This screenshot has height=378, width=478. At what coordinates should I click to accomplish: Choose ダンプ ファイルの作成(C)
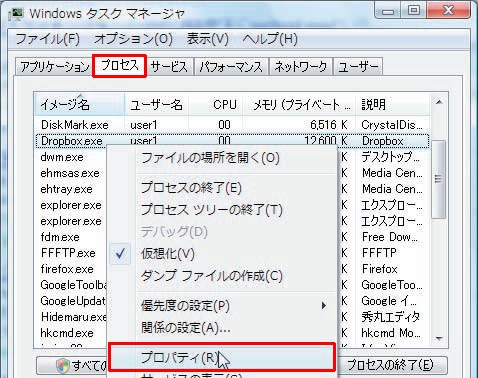point(211,276)
